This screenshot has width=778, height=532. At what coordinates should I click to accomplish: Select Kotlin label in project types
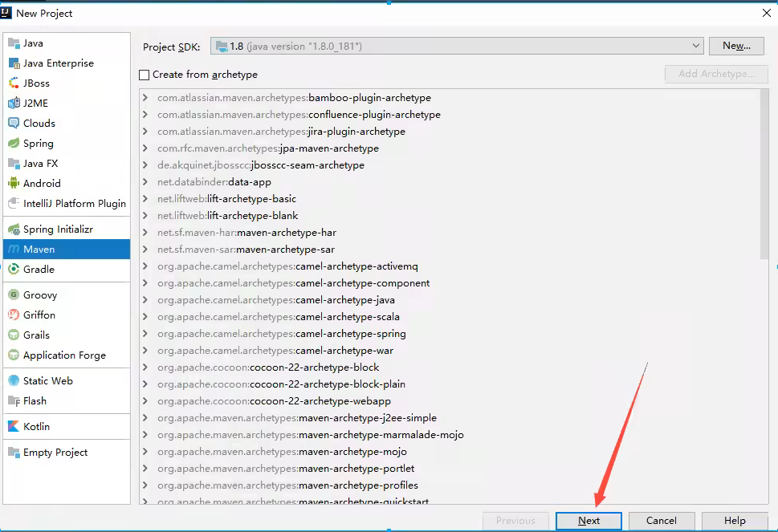(x=36, y=426)
